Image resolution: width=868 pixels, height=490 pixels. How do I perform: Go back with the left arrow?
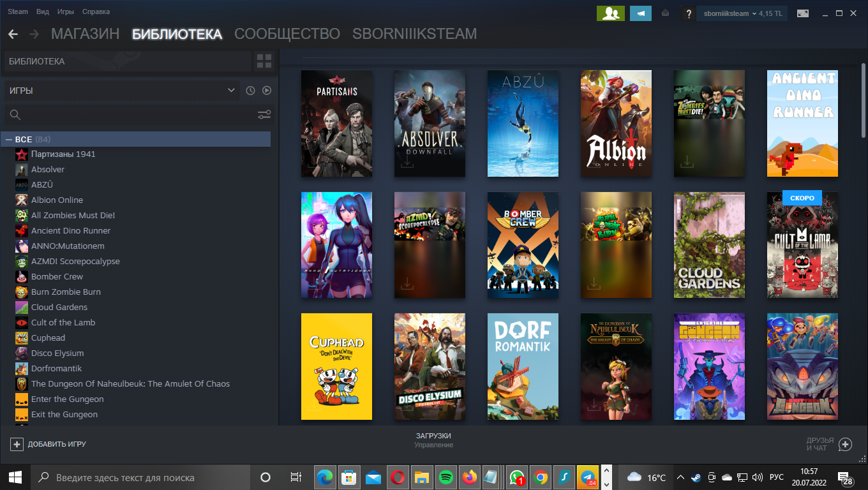tap(13, 34)
